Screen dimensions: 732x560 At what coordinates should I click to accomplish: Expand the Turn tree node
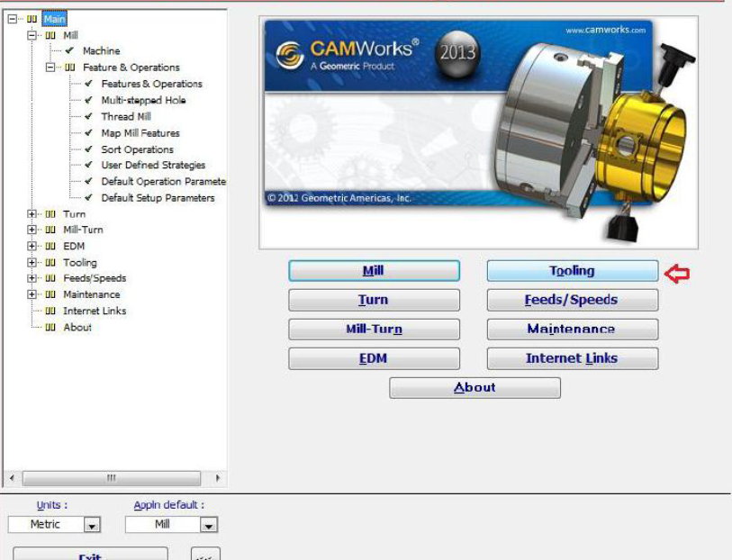point(32,214)
